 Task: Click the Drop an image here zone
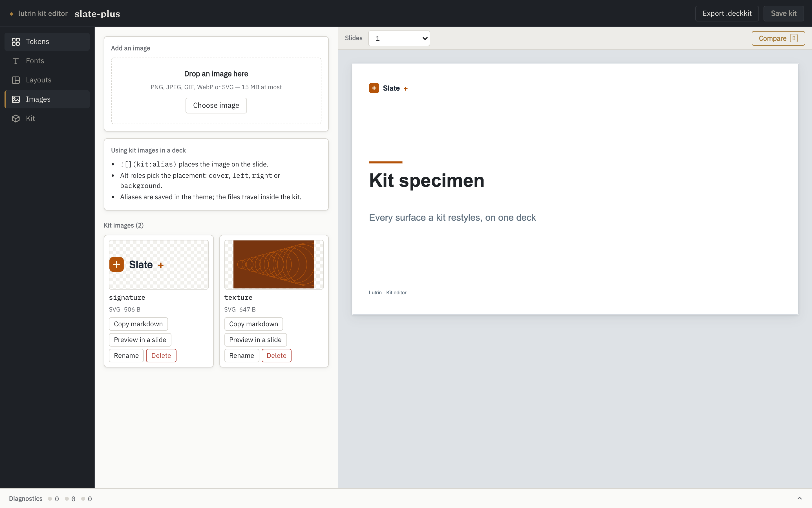[x=216, y=91]
